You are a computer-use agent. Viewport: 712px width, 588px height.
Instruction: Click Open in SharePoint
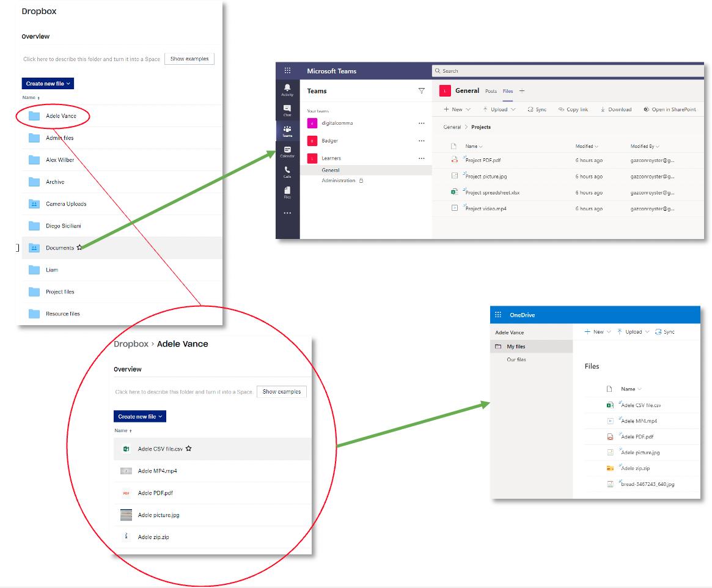670,109
